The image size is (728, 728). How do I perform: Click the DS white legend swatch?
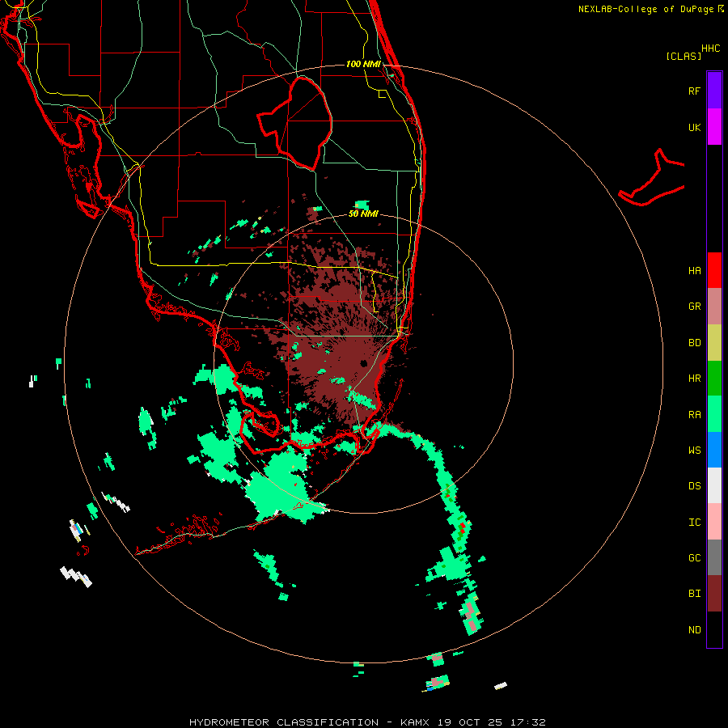(x=714, y=485)
